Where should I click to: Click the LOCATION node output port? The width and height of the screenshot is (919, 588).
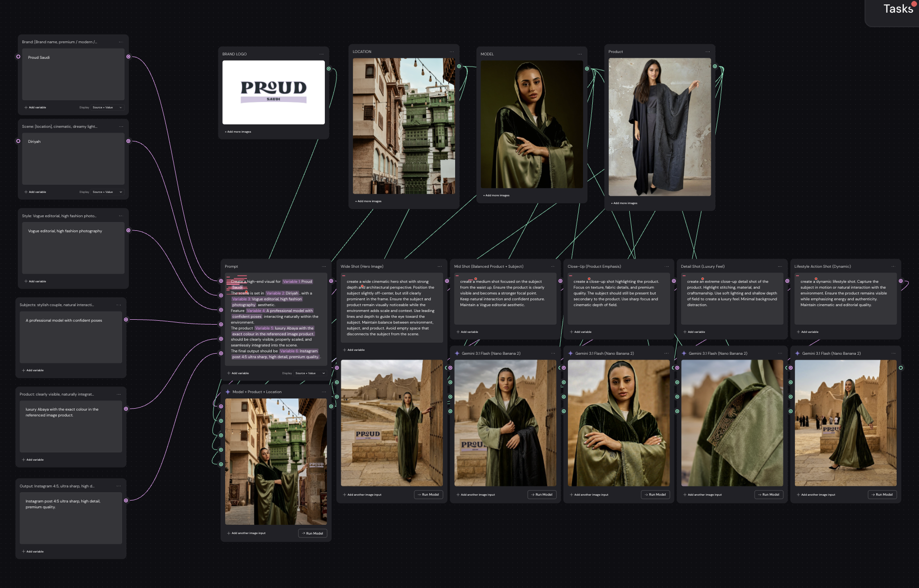tap(459, 66)
